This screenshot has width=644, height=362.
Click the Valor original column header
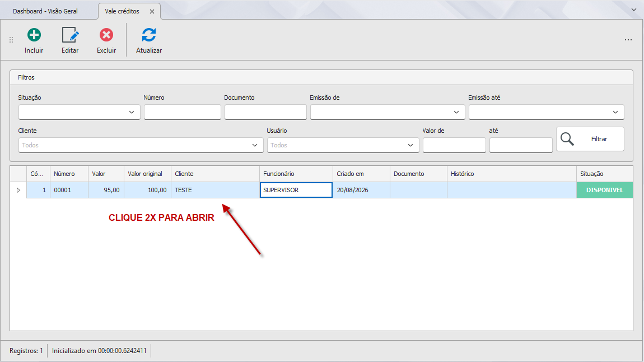[x=147, y=174]
